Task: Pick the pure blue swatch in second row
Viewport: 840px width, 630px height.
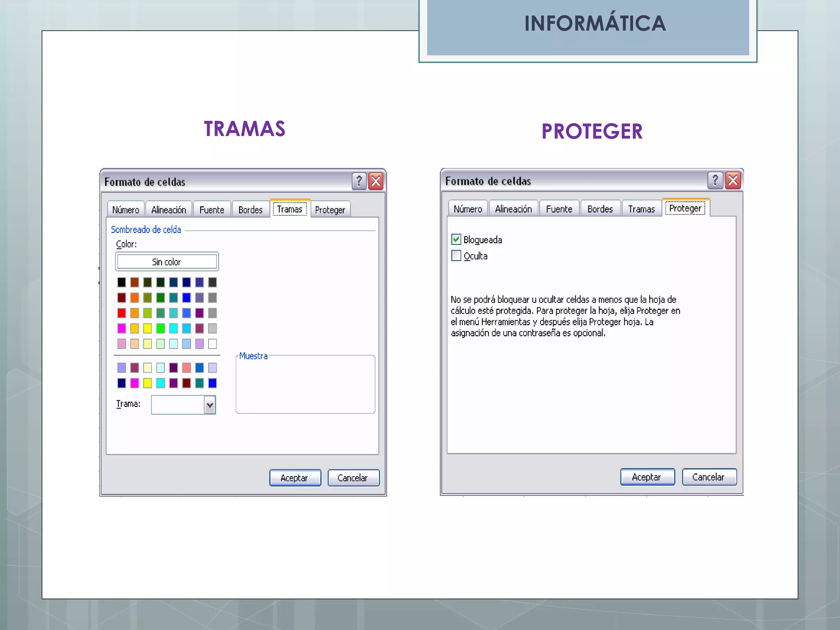Action: click(187, 298)
